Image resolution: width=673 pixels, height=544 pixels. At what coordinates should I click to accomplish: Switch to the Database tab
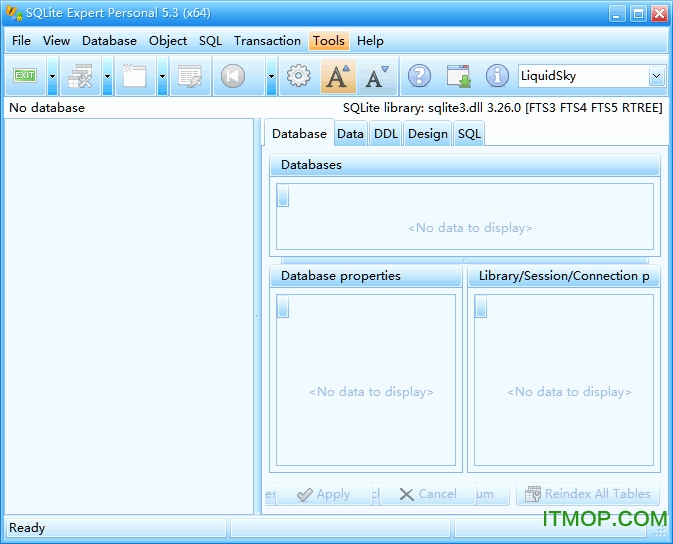point(299,134)
